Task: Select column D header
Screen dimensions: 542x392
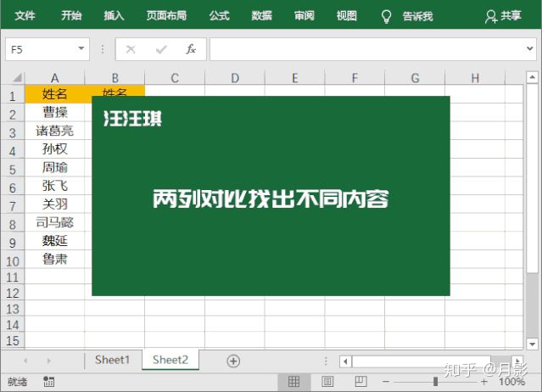Action: tap(235, 78)
